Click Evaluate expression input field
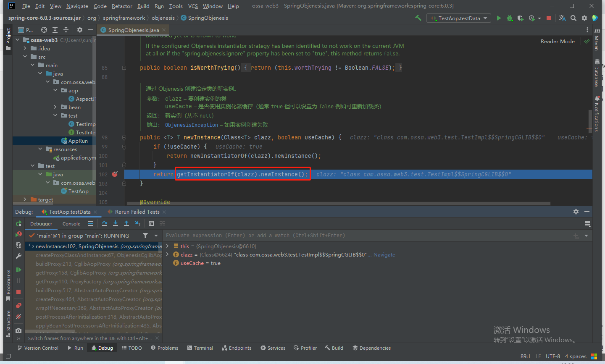Viewport: 605px width, 364px height. pos(368,236)
